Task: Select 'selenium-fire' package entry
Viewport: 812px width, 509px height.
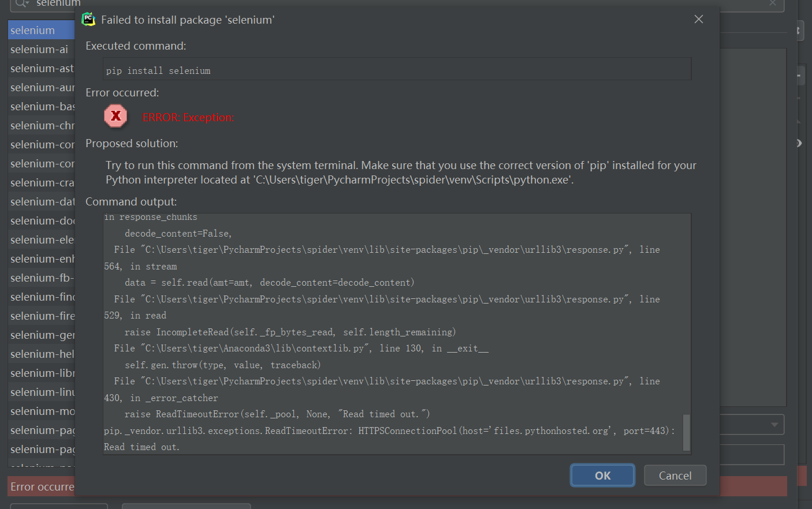Action: click(x=41, y=316)
